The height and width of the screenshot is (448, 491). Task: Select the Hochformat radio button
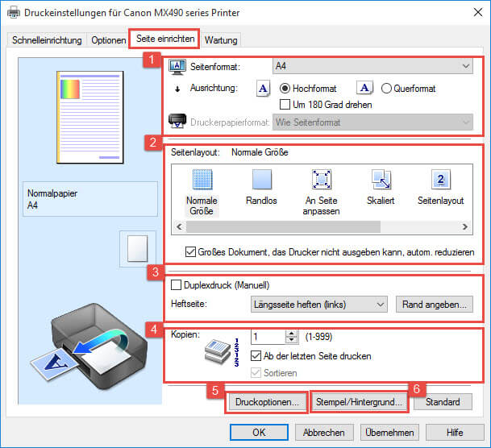285,89
